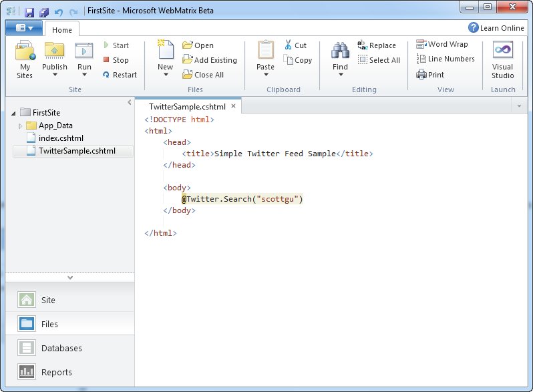Start the site with the Start button
This screenshot has height=392, width=533.
click(x=116, y=45)
